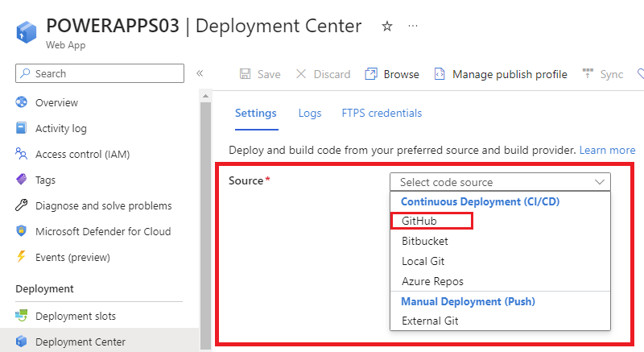Click the purple Tags icon
Screen dimensions: 644x352
tap(22, 180)
